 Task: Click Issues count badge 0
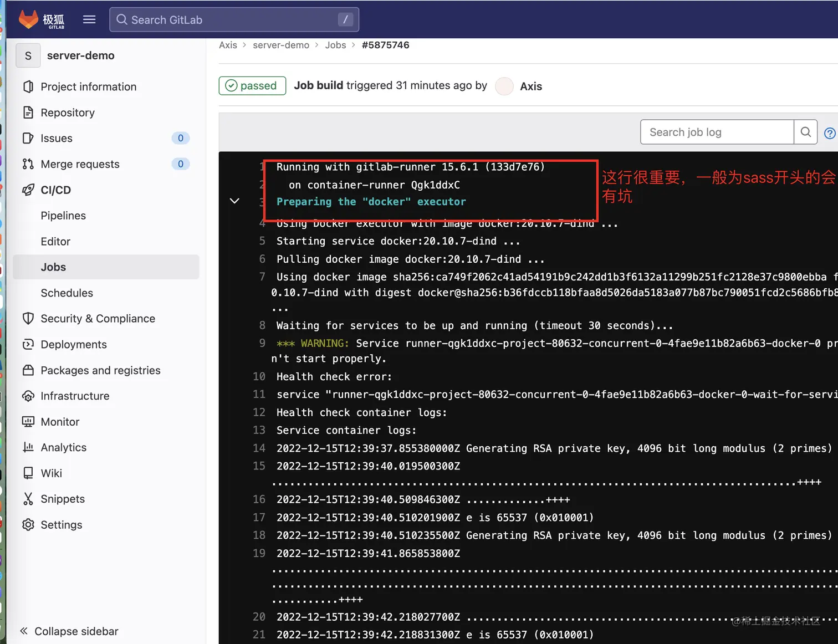(181, 138)
